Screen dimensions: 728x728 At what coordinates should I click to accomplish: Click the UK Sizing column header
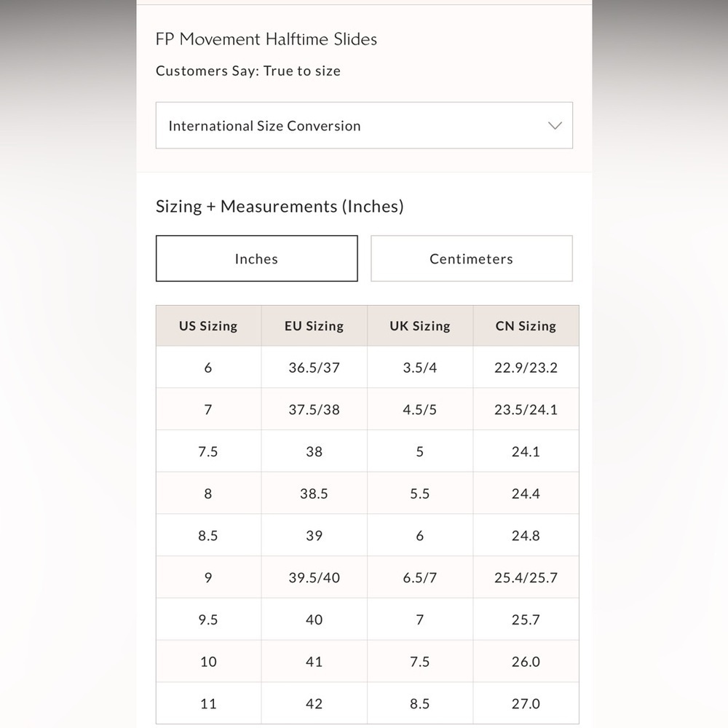420,326
